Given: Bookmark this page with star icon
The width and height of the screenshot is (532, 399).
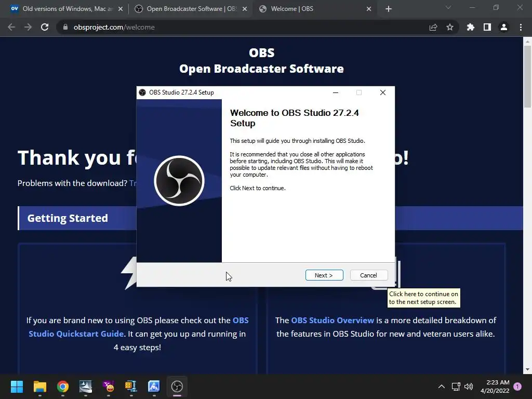Looking at the screenshot, I should [450, 27].
